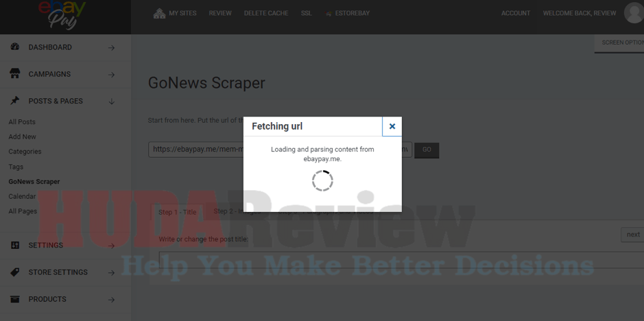This screenshot has height=321, width=644.
Task: Click the Fetching url dialog title
Action: 277,126
